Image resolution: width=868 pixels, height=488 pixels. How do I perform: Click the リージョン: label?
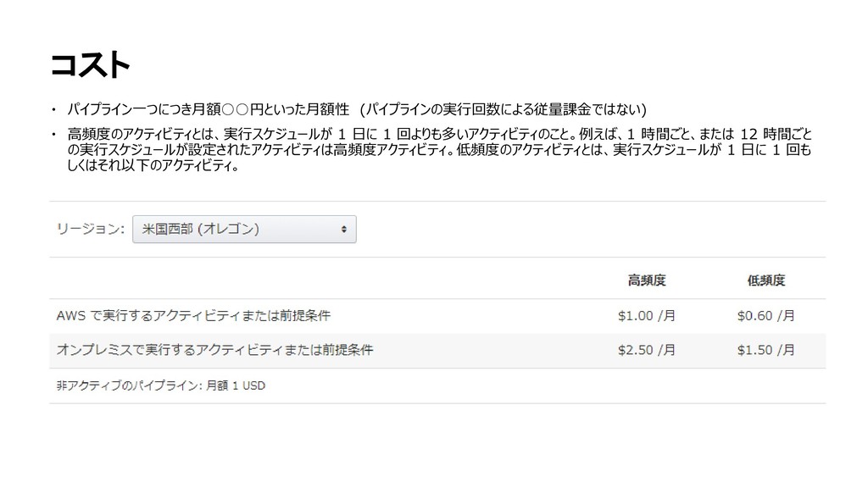coord(91,229)
